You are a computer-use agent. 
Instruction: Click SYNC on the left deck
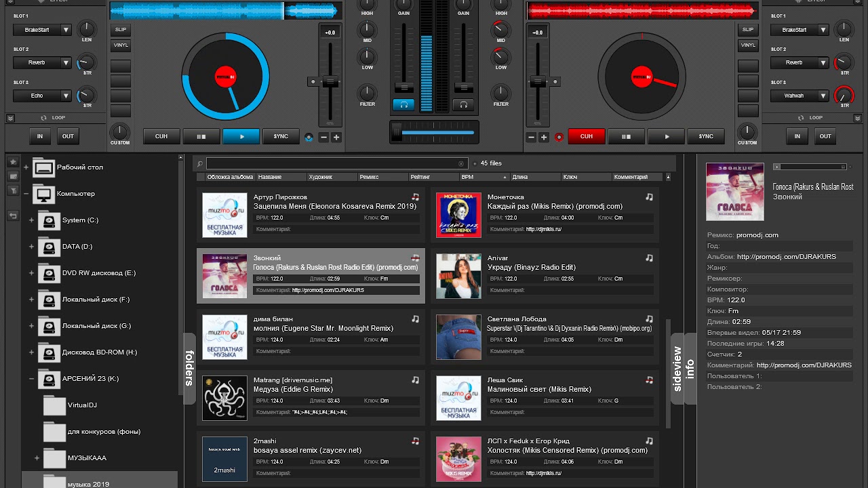[x=281, y=136]
